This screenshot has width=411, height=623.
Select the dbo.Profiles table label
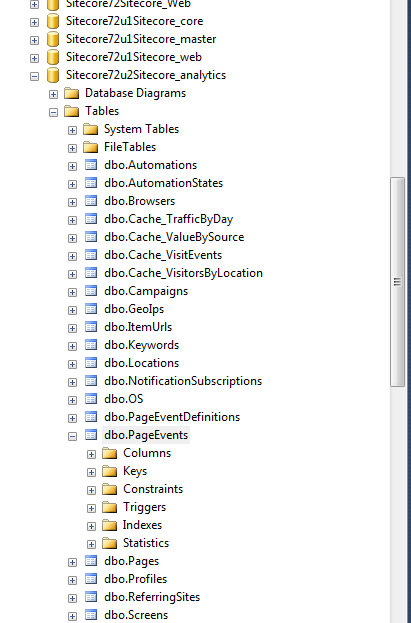[136, 579]
